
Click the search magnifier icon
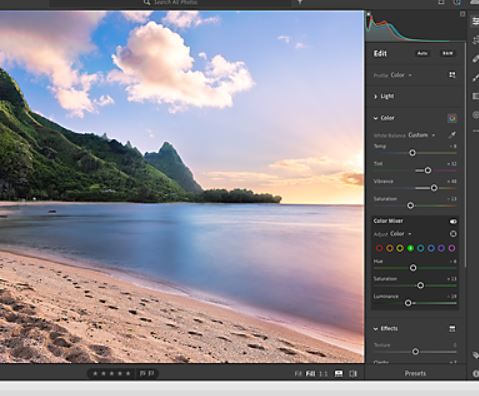click(x=147, y=3)
